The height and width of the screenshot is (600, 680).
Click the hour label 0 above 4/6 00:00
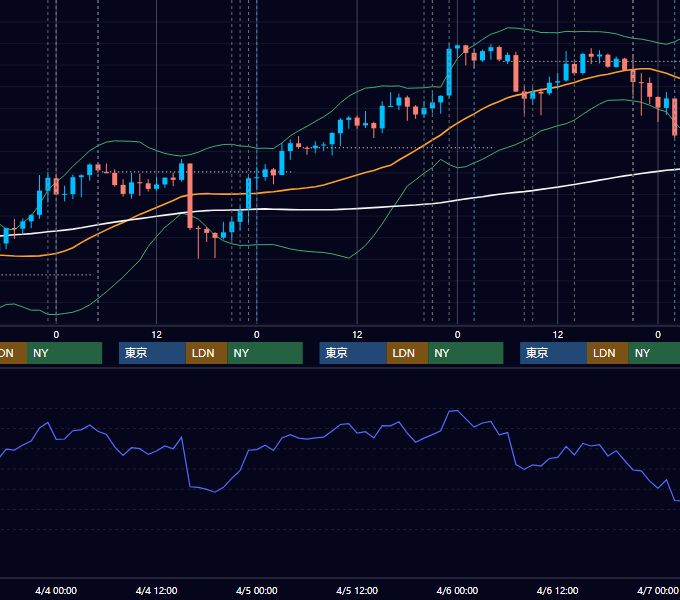457,335
